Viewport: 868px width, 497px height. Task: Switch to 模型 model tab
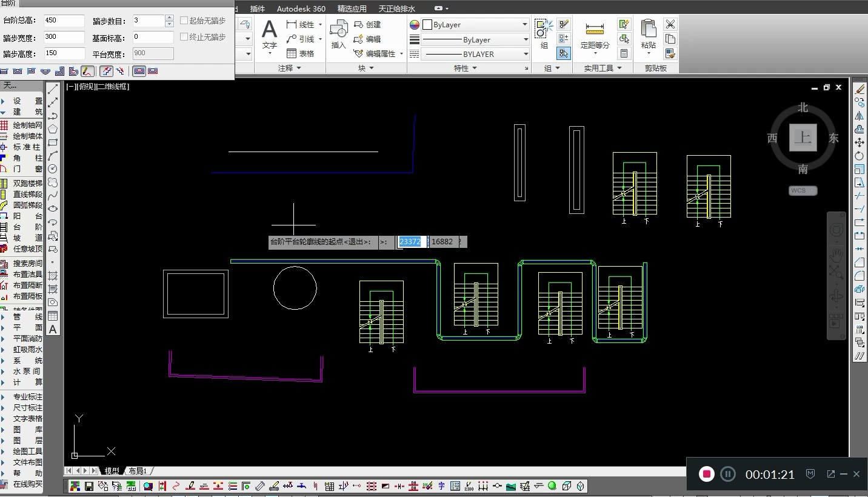click(x=112, y=471)
